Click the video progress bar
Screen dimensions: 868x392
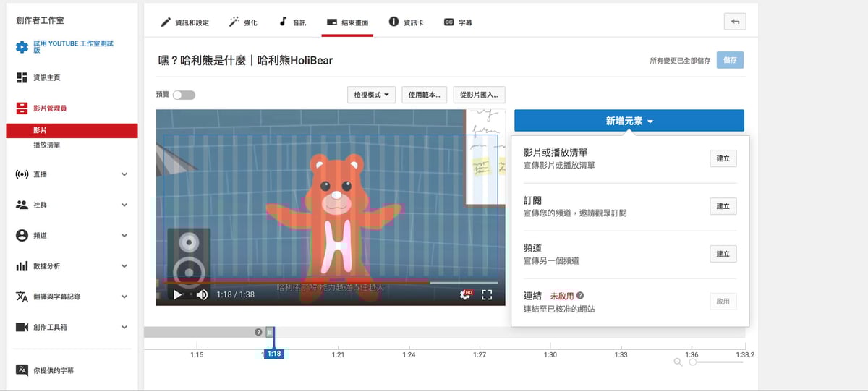330,282
